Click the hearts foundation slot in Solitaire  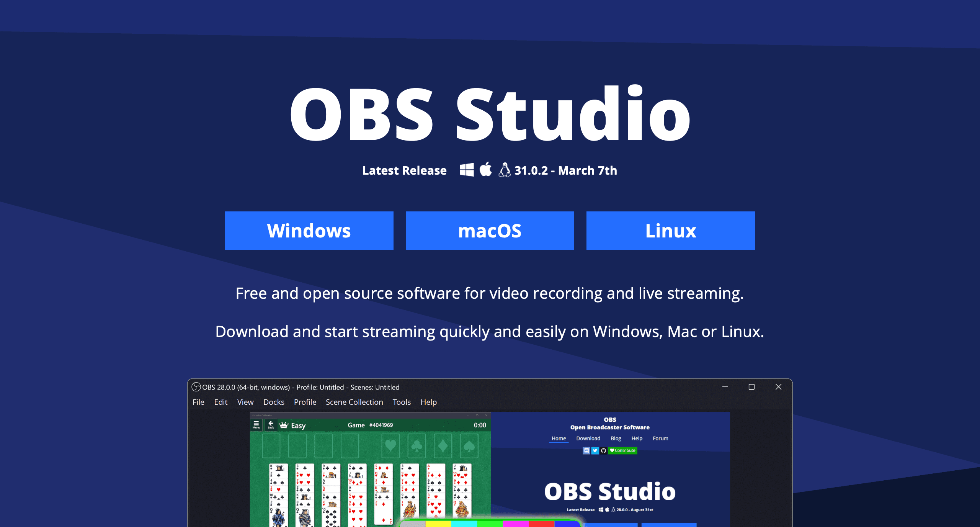pyautogui.click(x=390, y=445)
